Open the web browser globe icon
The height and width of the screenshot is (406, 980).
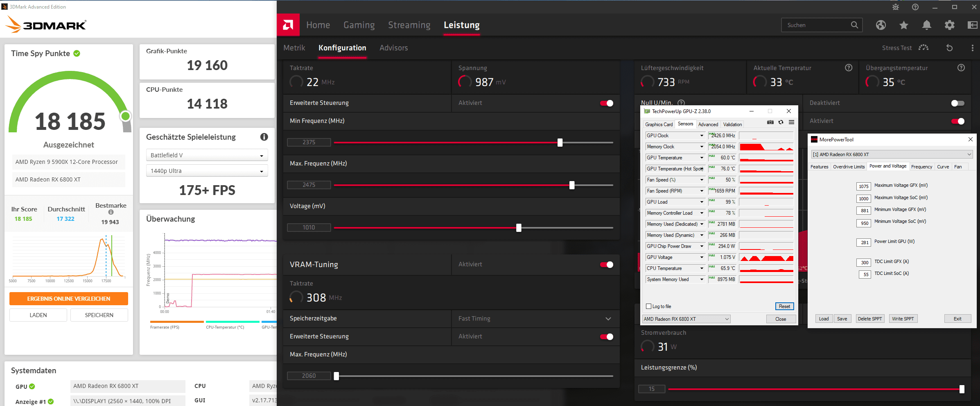(x=881, y=25)
